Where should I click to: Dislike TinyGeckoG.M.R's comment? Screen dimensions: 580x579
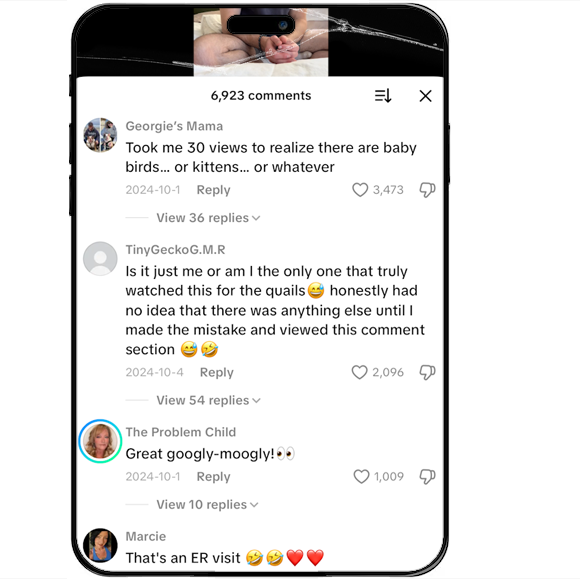click(427, 372)
